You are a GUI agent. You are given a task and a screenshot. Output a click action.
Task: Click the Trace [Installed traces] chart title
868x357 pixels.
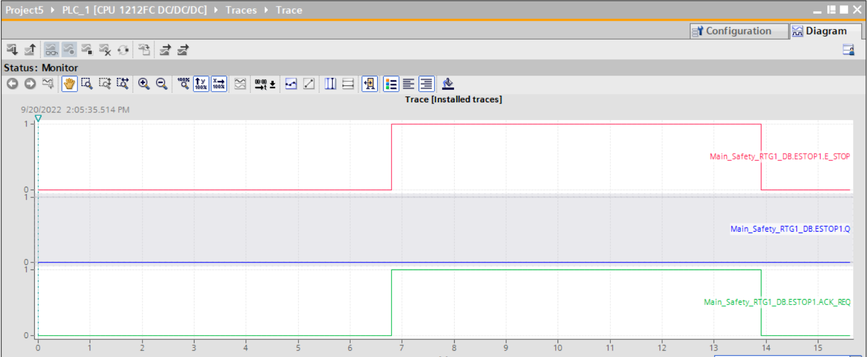[x=454, y=99]
